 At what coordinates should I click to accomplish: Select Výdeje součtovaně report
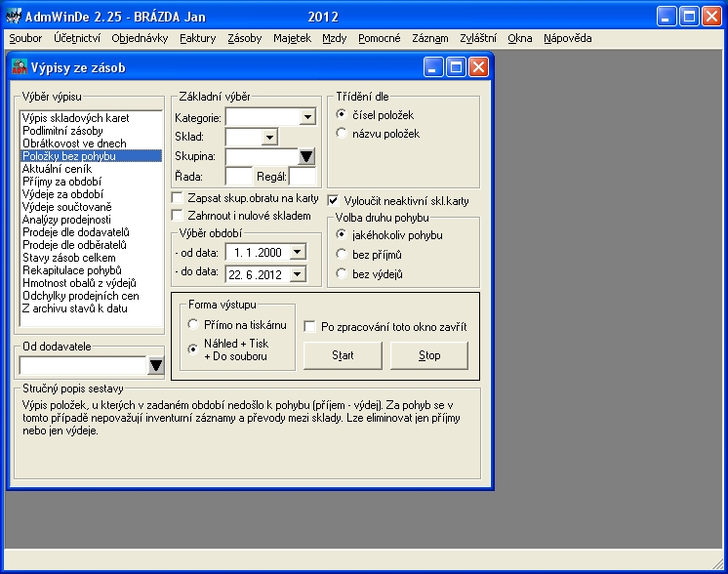(x=92, y=207)
